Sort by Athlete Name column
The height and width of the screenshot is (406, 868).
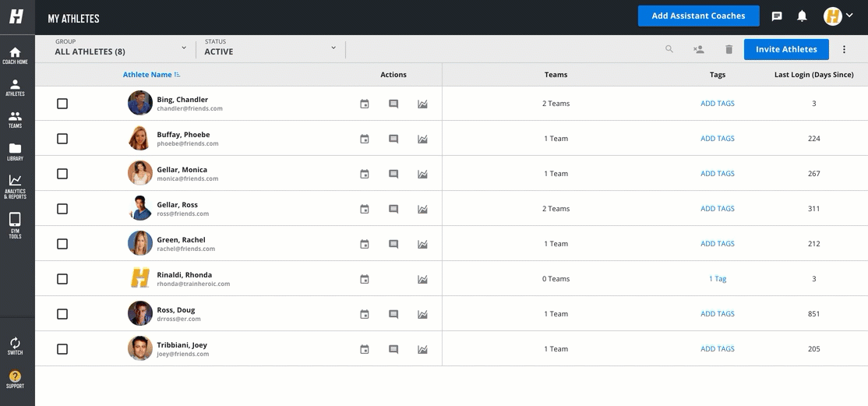tap(152, 75)
